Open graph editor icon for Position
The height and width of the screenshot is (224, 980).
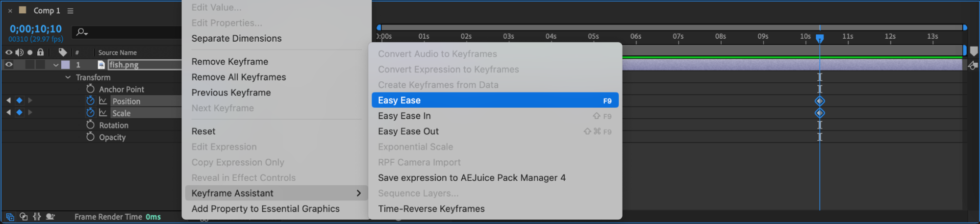coord(103,100)
